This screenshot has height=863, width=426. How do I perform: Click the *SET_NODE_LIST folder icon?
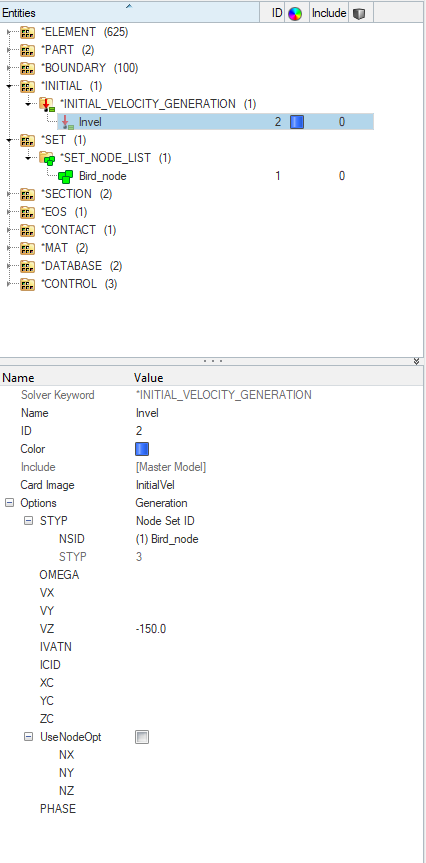46,159
